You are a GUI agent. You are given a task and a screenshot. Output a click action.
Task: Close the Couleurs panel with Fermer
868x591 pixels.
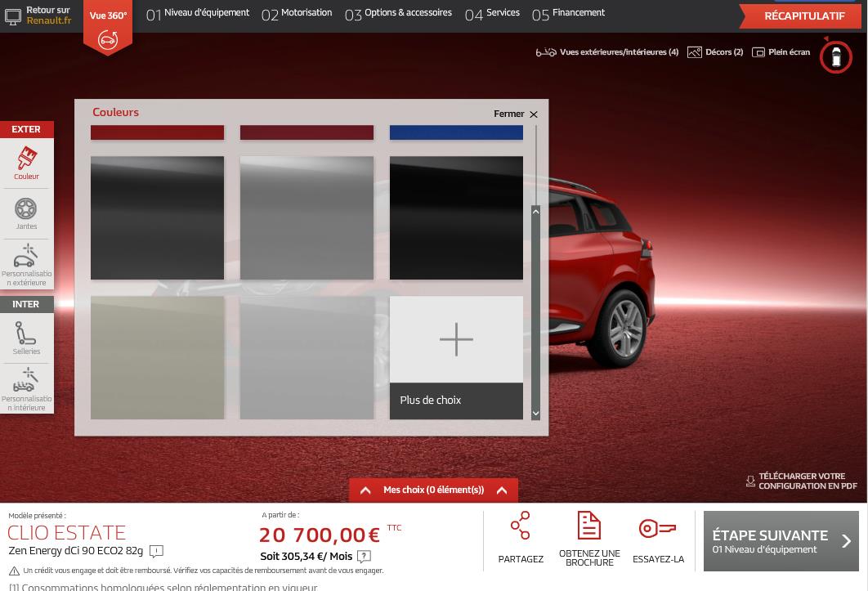coord(516,114)
